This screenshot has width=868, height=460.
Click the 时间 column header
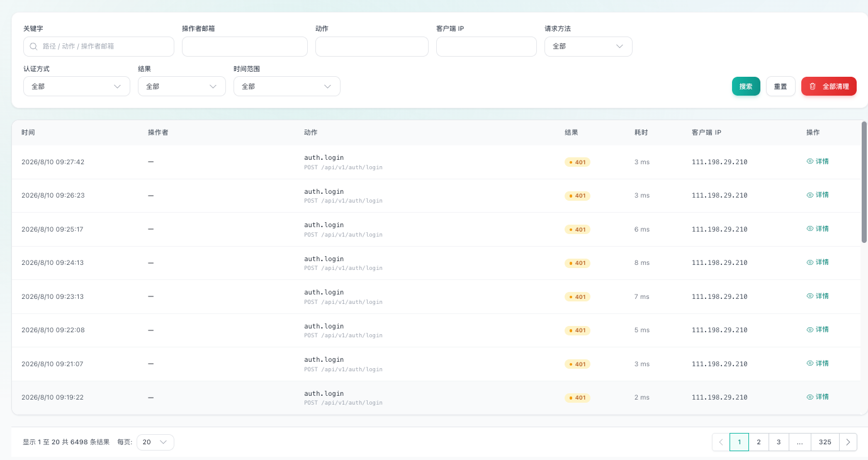[x=28, y=133]
